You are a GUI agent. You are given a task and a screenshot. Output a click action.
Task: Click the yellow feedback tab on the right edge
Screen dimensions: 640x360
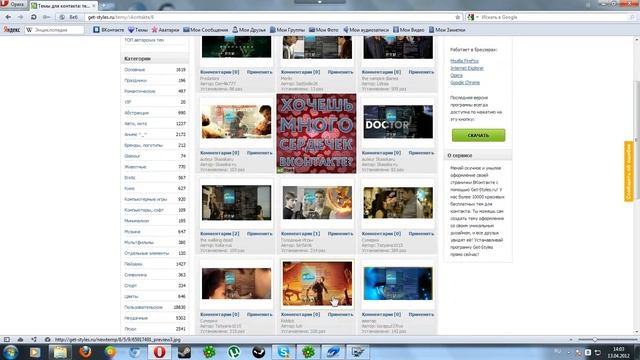click(628, 171)
